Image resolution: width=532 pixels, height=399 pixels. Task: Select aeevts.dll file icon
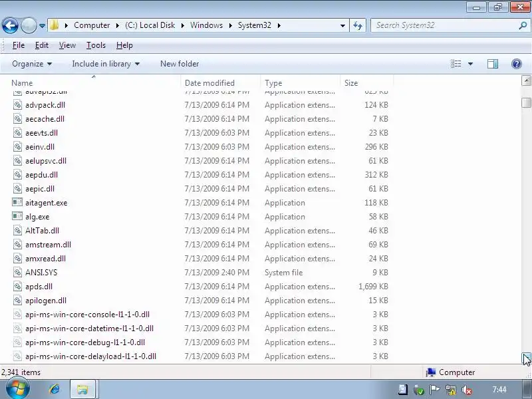click(x=17, y=132)
